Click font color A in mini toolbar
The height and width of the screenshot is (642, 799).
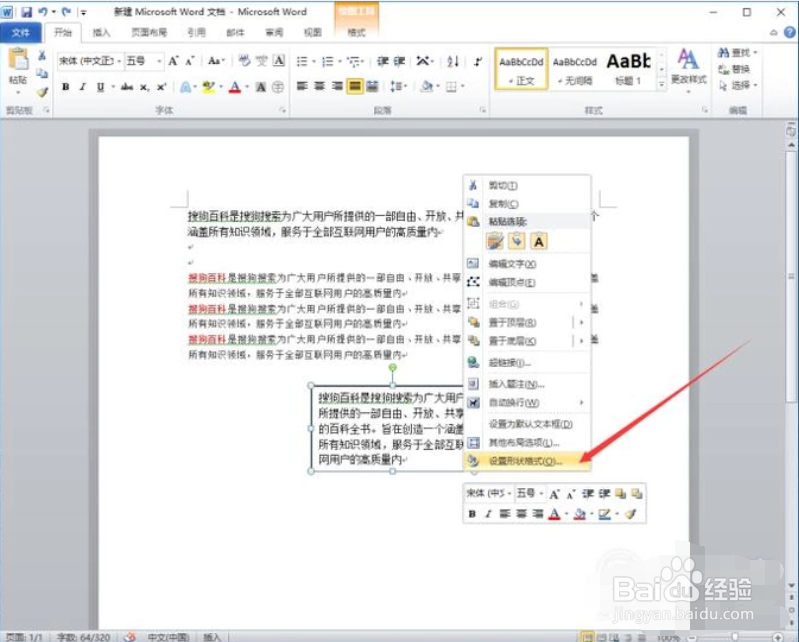click(554, 514)
